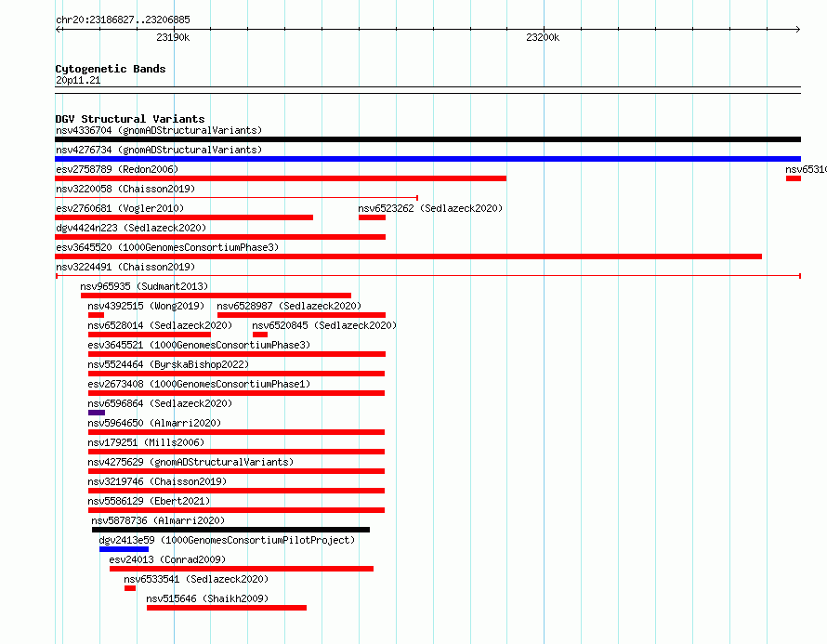Open esv2673408 (1000GenomesConsortiumPhase1) label
The width and height of the screenshot is (827, 644).
point(199,384)
